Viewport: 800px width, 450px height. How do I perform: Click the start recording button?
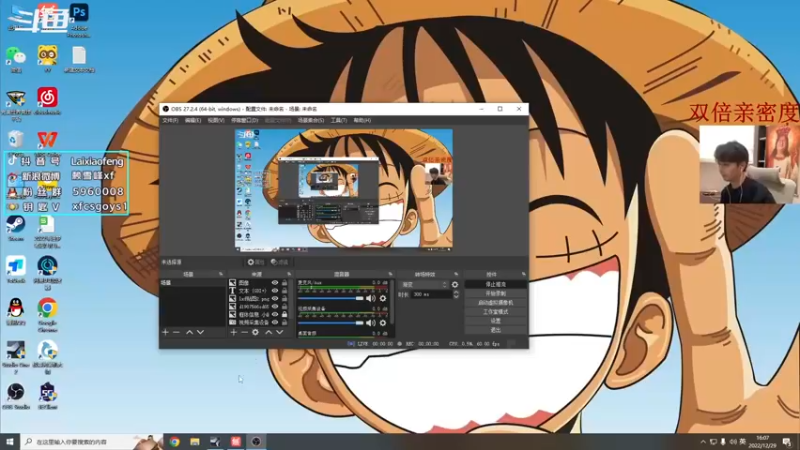point(495,293)
